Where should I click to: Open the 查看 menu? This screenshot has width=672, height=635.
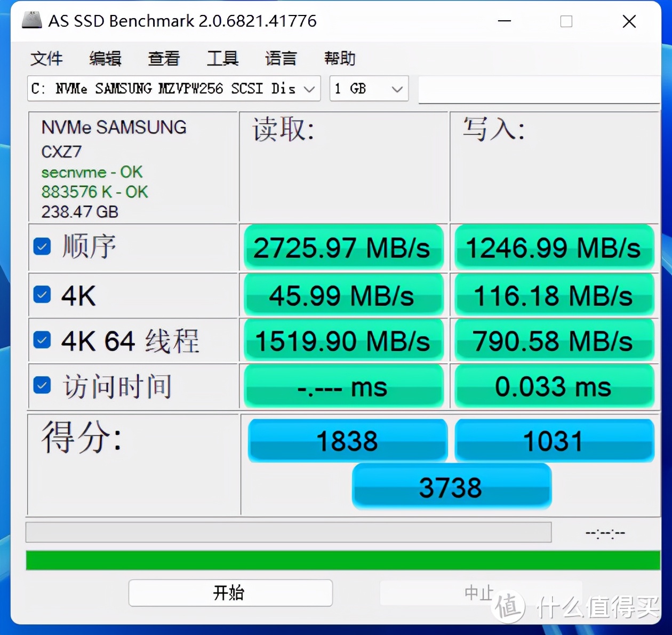pyautogui.click(x=163, y=59)
